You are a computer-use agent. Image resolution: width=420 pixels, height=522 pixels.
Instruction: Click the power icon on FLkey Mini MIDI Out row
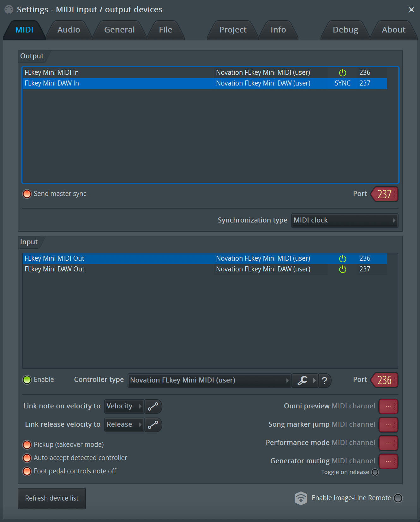343,258
